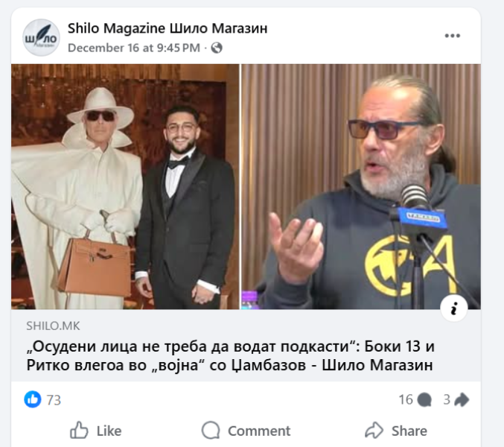Open the Shilo Magazine page name
The height and width of the screenshot is (447, 504).
pos(168,28)
